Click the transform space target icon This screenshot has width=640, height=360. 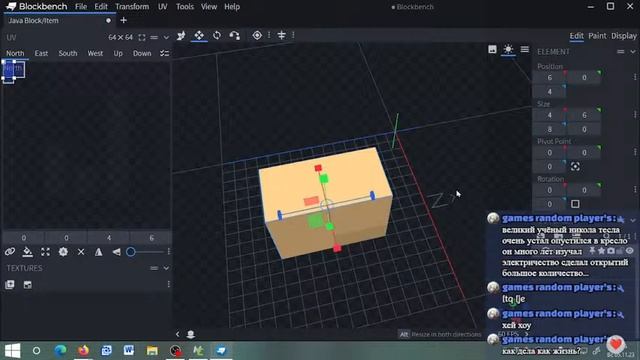coord(257,36)
